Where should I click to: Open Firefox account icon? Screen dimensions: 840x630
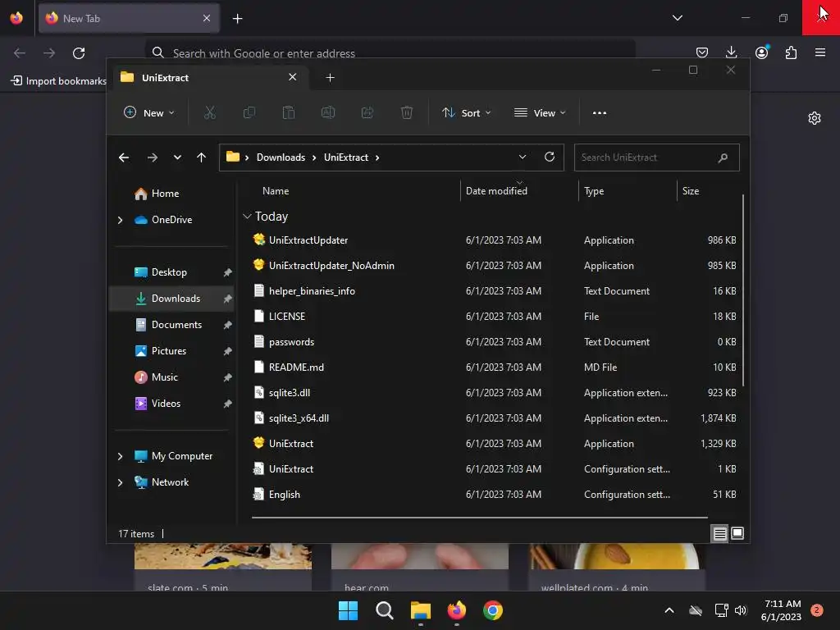(x=761, y=52)
